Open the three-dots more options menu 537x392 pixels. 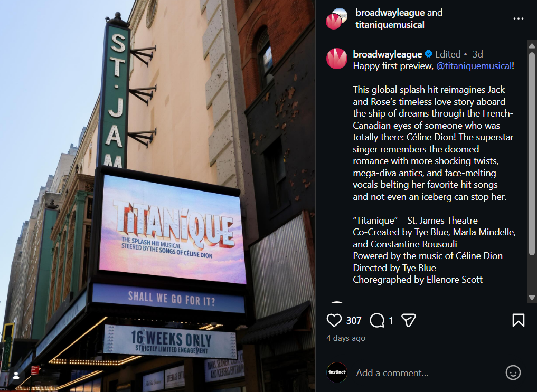518,18
